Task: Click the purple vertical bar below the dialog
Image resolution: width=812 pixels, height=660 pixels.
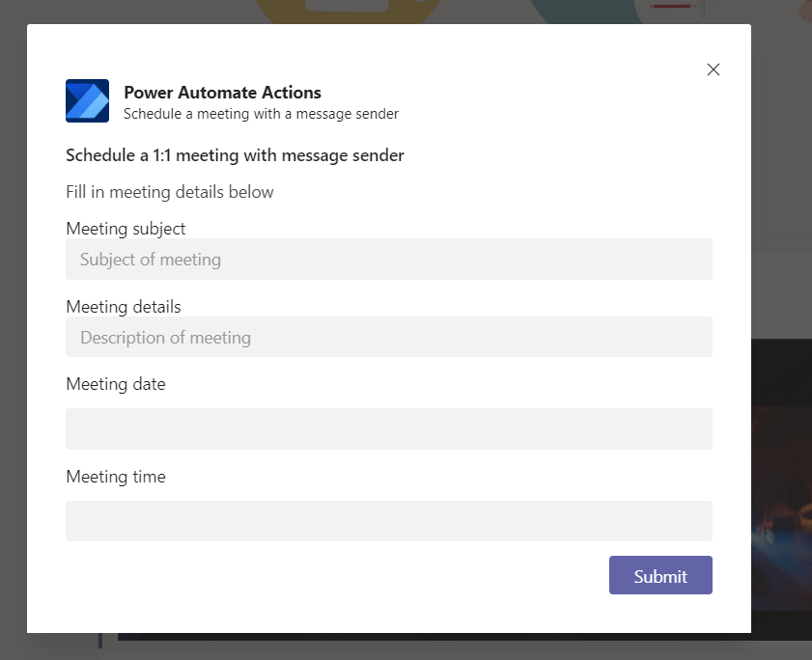Action: click(99, 640)
